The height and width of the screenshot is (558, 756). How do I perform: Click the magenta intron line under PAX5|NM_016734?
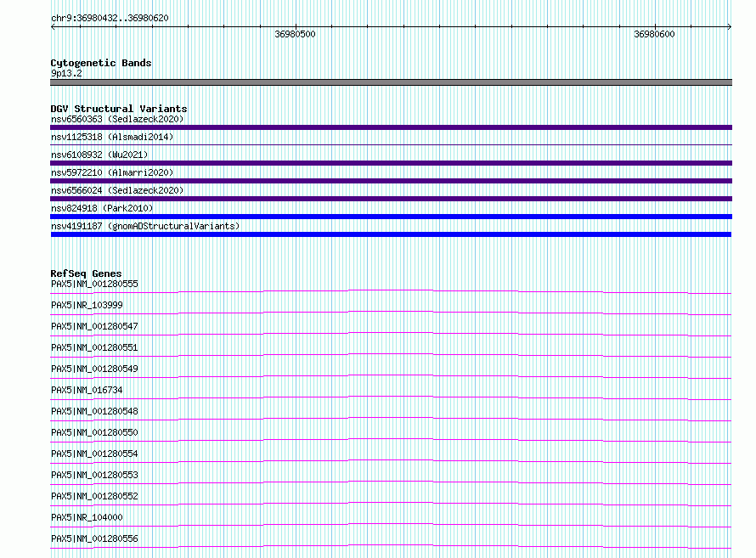point(391,397)
